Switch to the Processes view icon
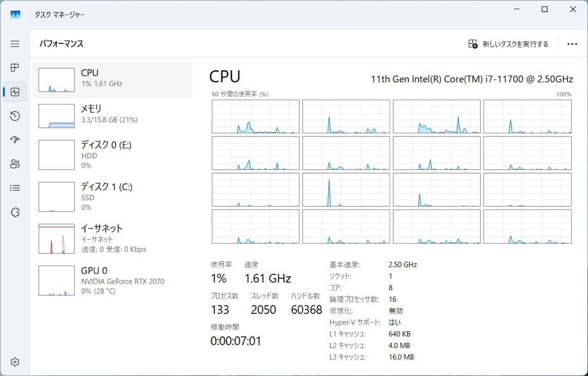 point(15,67)
